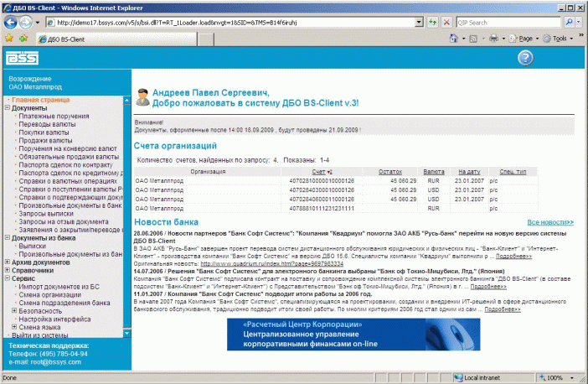Click Выйти из системы

[39, 335]
